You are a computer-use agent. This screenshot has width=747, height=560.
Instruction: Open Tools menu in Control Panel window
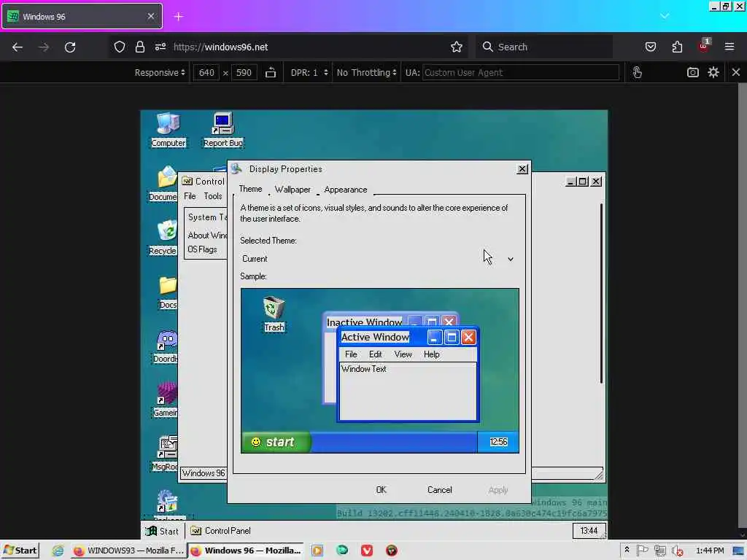(213, 196)
